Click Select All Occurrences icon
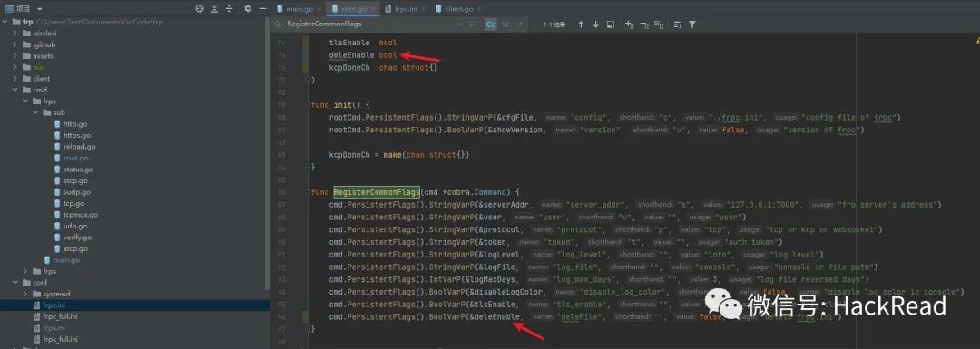 tap(658, 24)
